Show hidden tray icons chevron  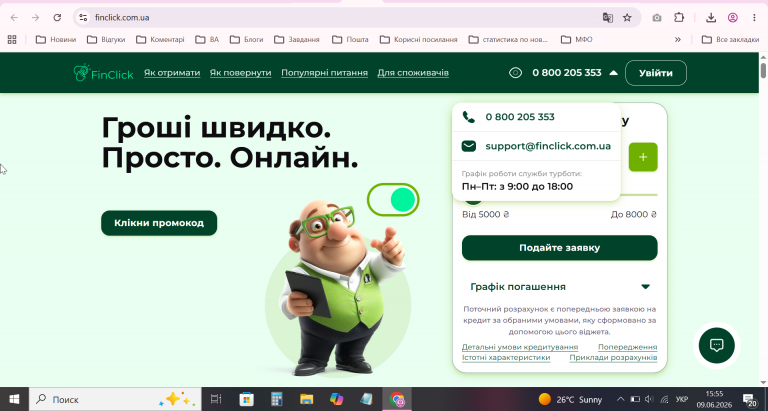[621, 399]
